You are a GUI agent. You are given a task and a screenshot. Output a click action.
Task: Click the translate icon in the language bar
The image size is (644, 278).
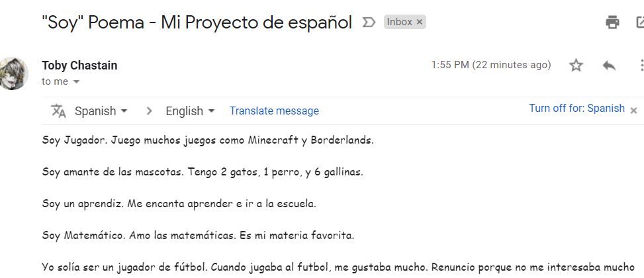coord(58,111)
